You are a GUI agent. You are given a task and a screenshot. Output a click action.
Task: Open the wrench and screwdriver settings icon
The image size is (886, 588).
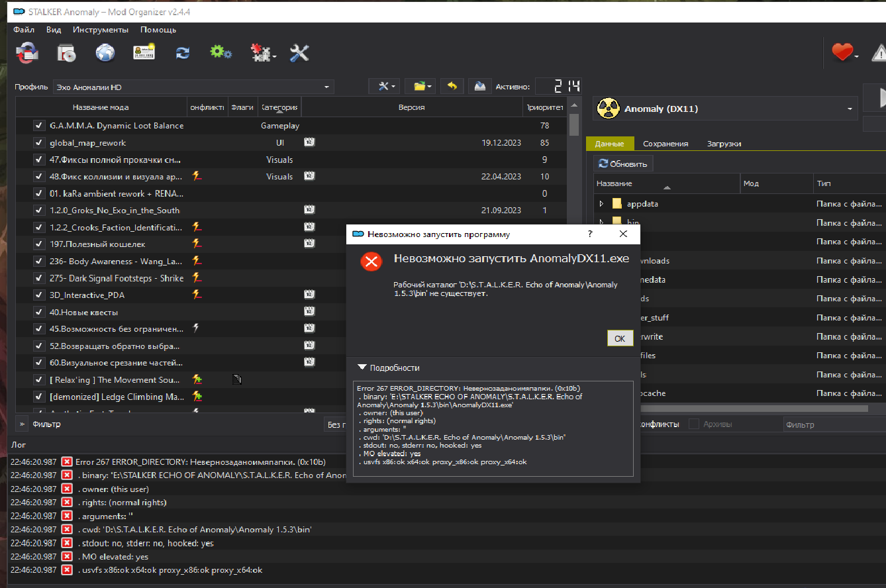click(x=299, y=53)
